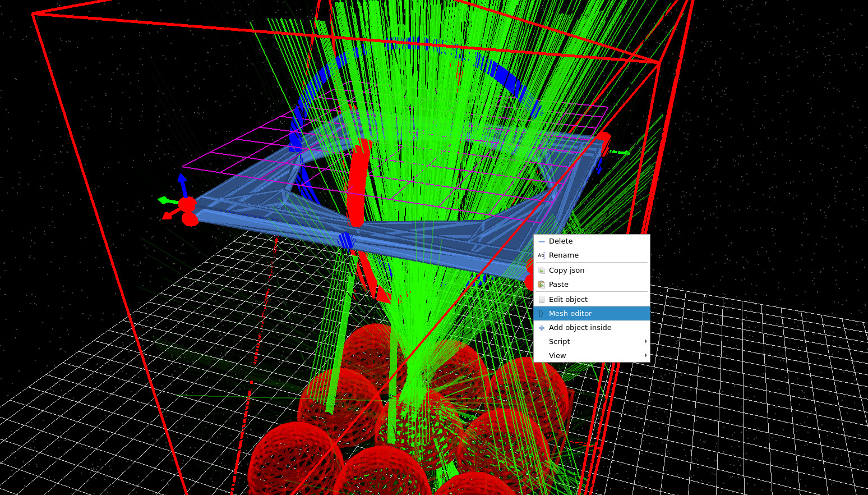Image resolution: width=868 pixels, height=495 pixels.
Task: Select the red axis arrow on the left gizmo
Action: pos(167,216)
